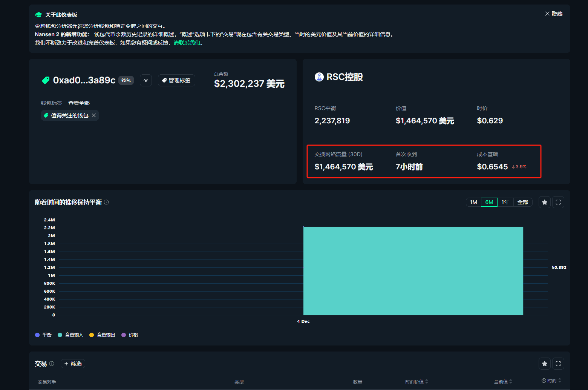
Task: Star the transactions table
Action: point(545,364)
